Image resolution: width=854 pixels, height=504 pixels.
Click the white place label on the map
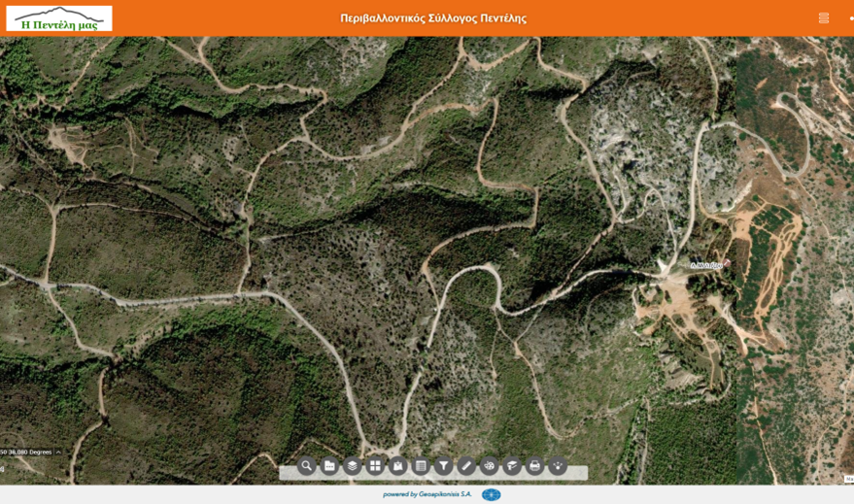coord(706,265)
